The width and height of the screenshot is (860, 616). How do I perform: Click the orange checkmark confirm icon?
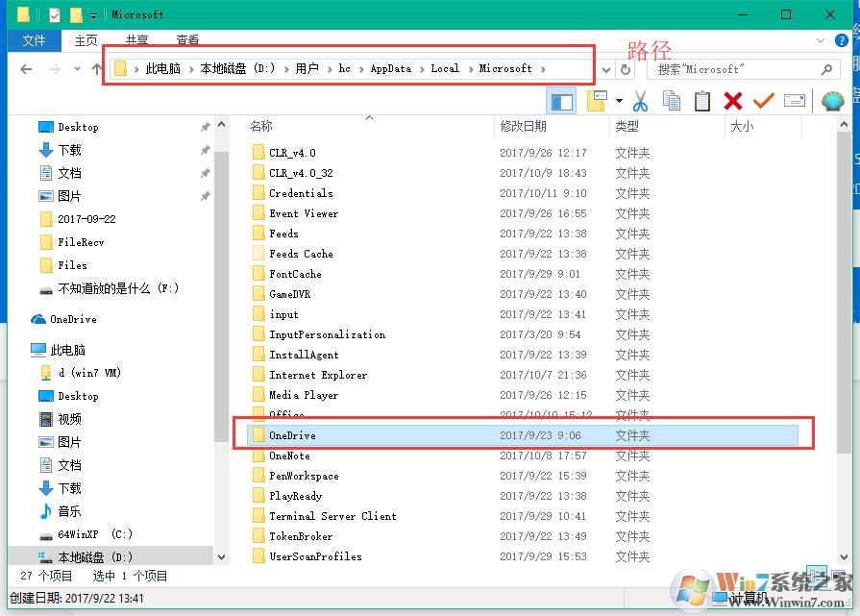[765, 100]
